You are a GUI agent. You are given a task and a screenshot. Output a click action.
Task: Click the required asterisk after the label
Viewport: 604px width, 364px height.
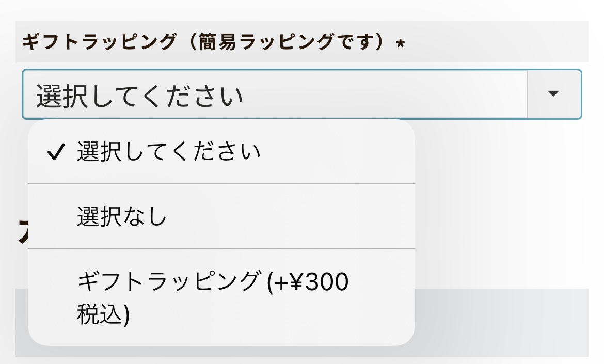[400, 44]
